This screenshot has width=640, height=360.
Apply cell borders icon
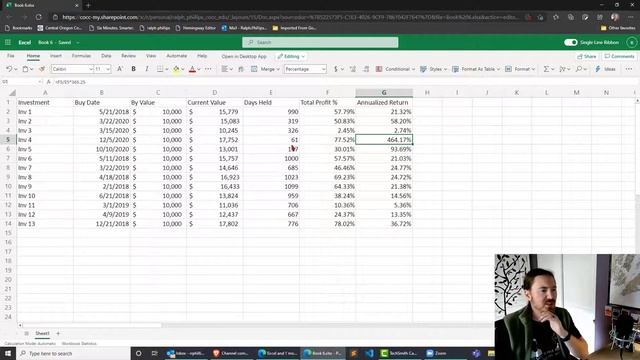pyautogui.click(x=160, y=69)
